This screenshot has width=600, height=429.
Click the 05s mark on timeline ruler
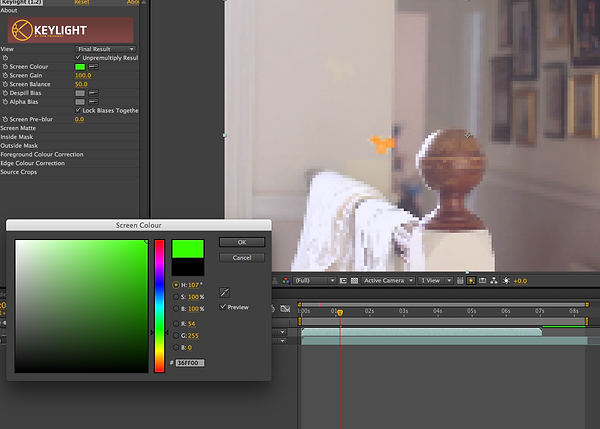click(x=472, y=311)
